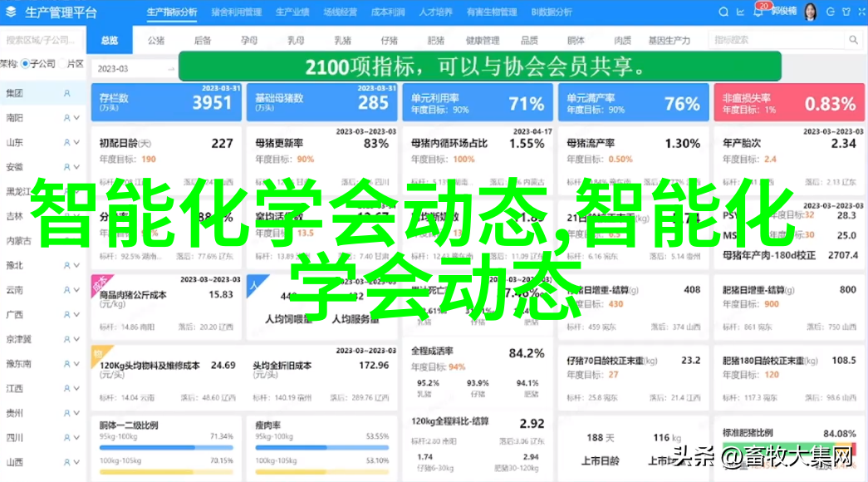This screenshot has height=482, width=868.
Task: Switch to the 公猪 tab
Action: (x=156, y=40)
